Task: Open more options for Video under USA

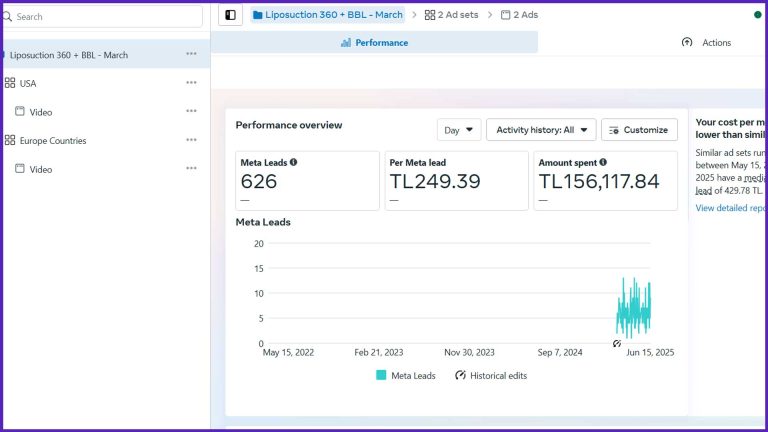Action: coord(192,111)
